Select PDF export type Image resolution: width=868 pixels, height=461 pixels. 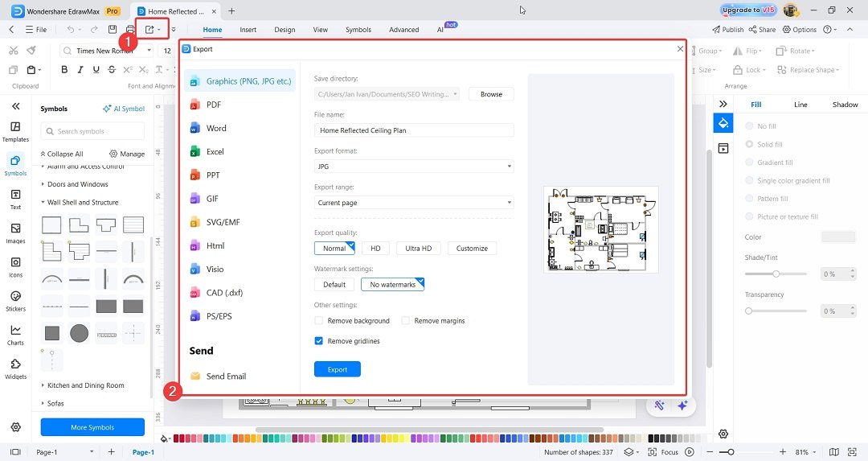click(213, 104)
